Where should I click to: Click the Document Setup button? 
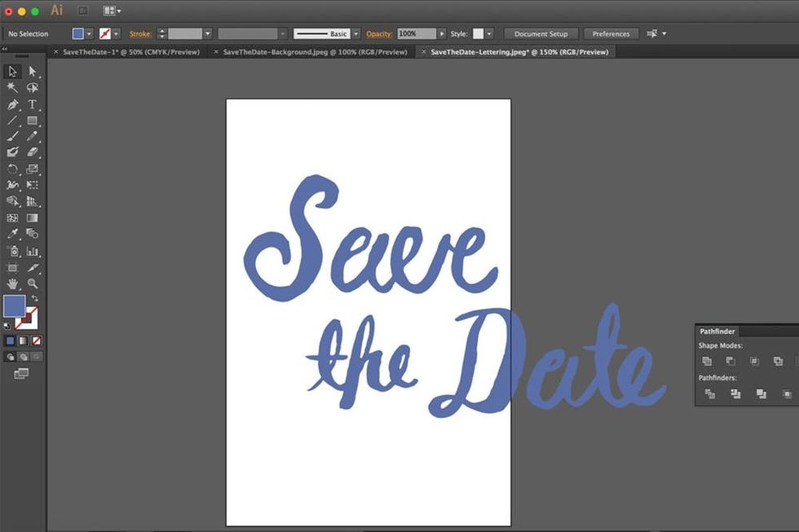541,33
